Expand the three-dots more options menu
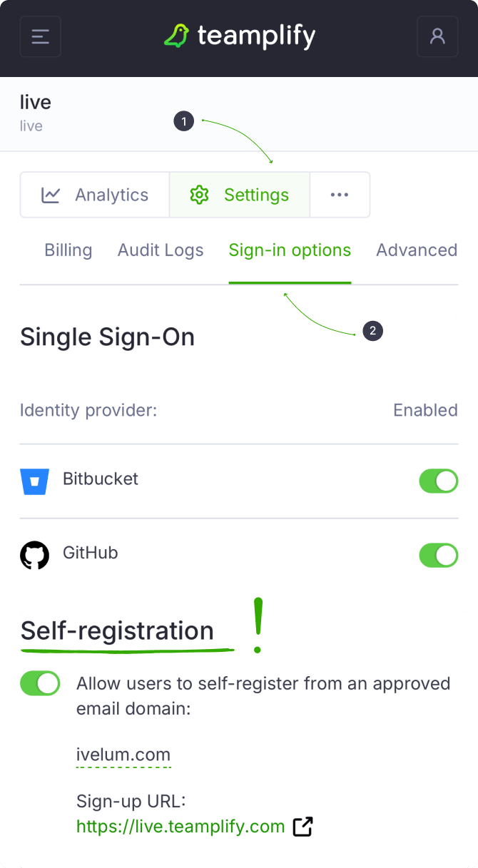This screenshot has width=478, height=868. tap(340, 195)
